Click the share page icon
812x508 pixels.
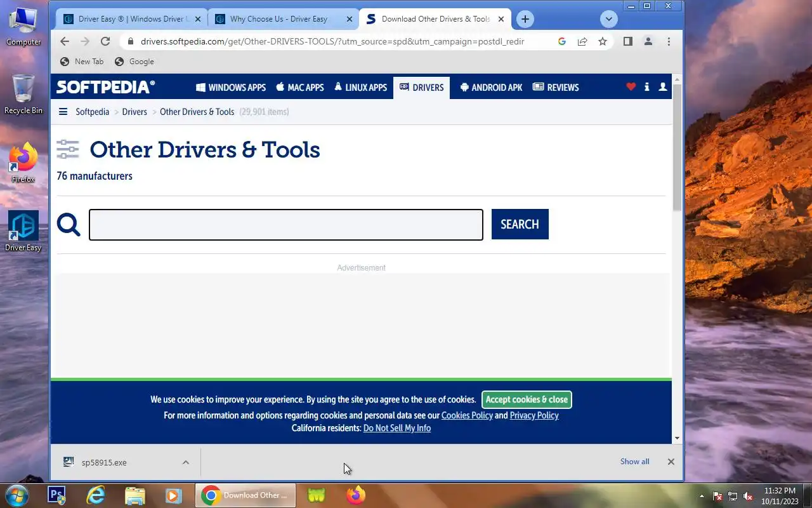click(x=582, y=41)
